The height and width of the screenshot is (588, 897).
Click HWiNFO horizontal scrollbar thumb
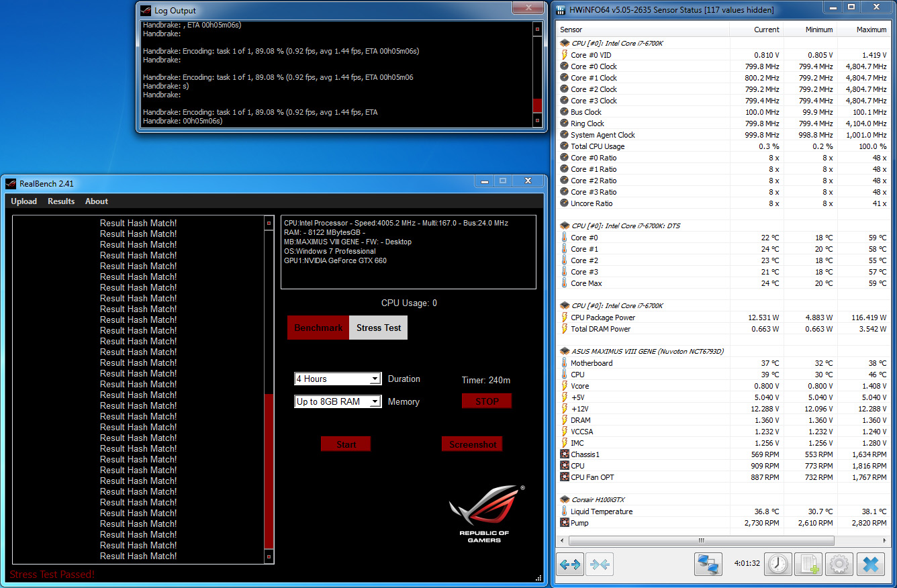click(x=701, y=540)
